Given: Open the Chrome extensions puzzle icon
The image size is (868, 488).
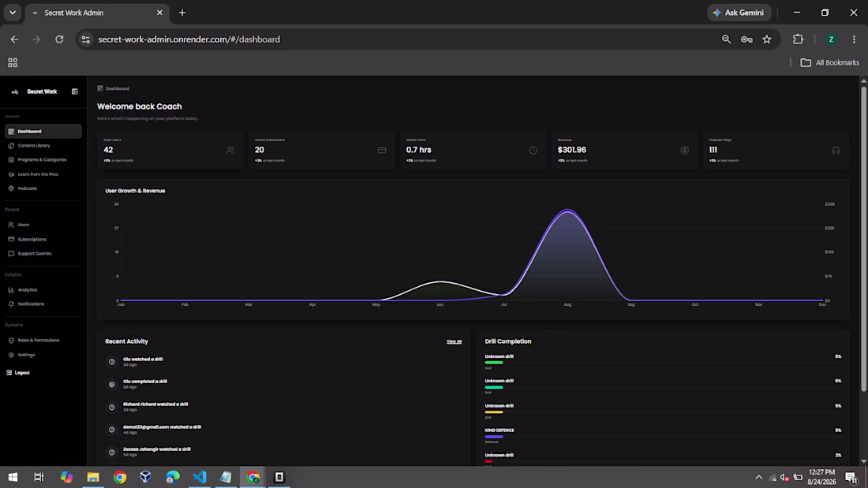Looking at the screenshot, I should tap(798, 39).
